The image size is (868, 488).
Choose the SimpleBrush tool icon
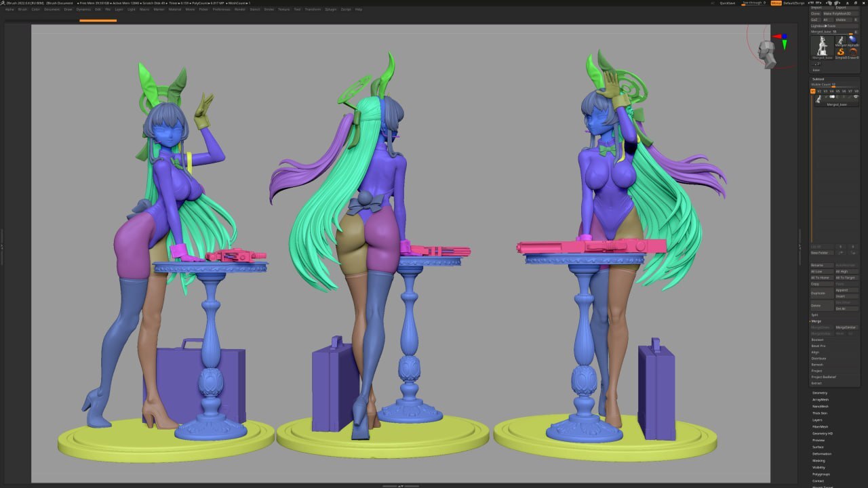pos(840,53)
